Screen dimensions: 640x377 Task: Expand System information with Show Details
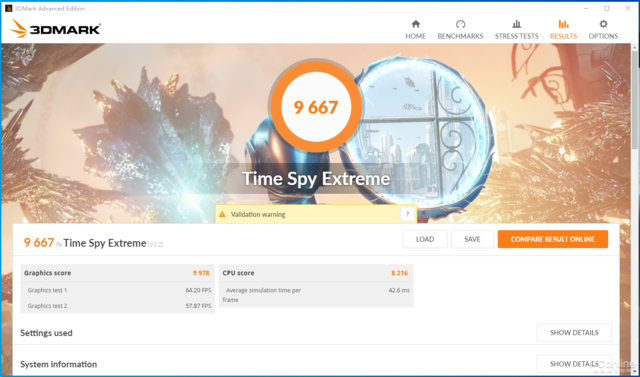574,364
